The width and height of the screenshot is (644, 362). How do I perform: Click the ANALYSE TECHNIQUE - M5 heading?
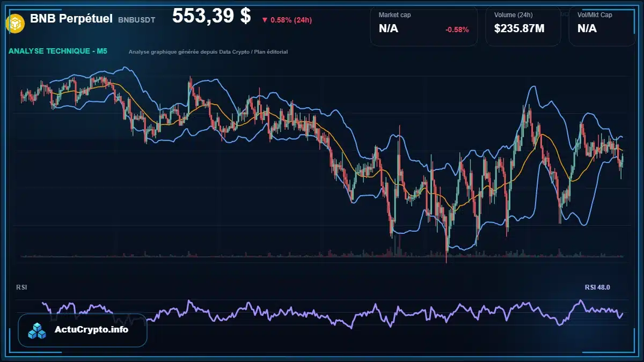[x=58, y=51]
